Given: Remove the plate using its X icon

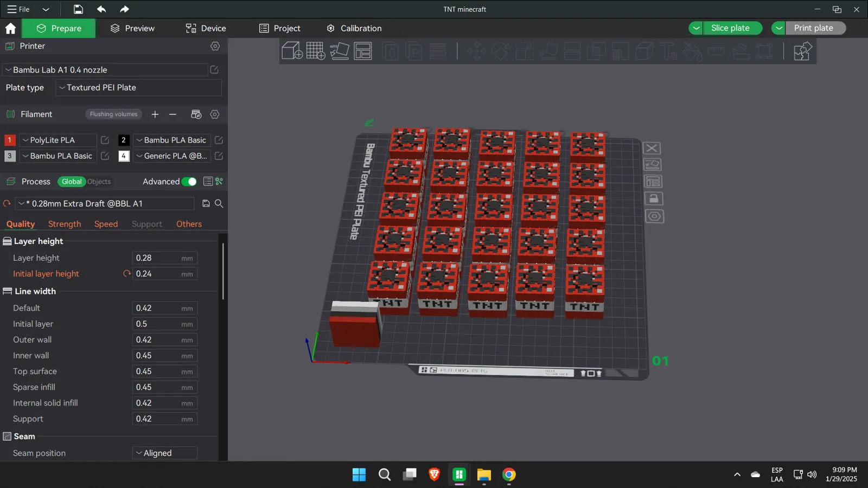Looking at the screenshot, I should (652, 148).
